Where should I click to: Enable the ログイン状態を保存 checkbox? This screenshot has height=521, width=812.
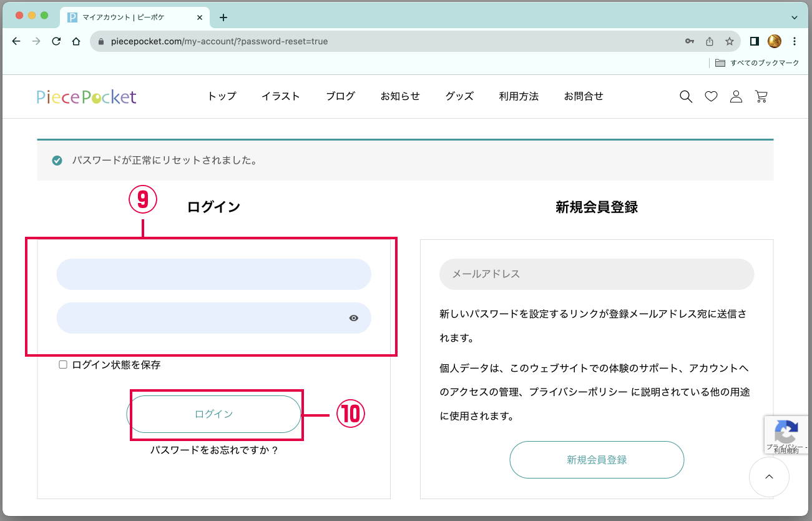point(63,365)
